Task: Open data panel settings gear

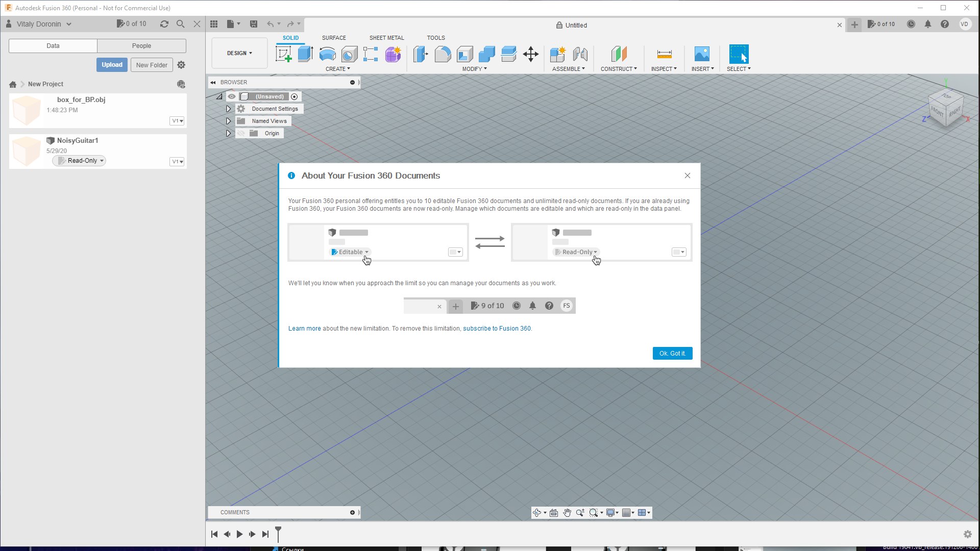Action: 181,65
